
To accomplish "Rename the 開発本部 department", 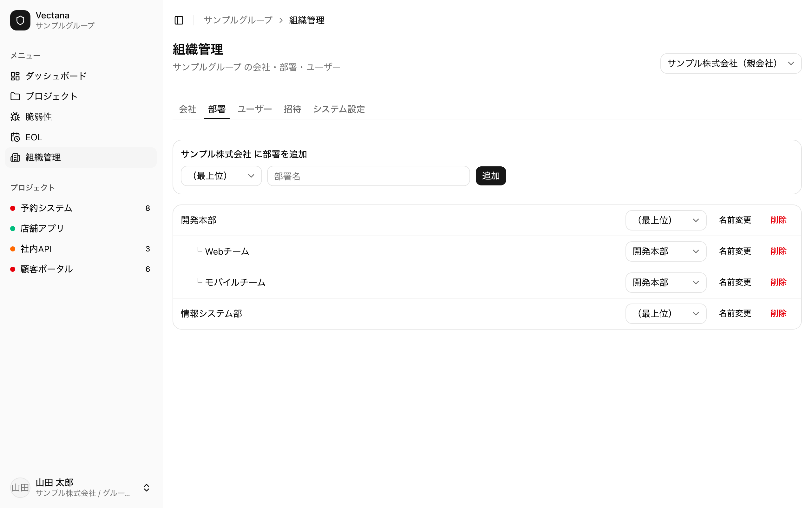I will pyautogui.click(x=735, y=220).
